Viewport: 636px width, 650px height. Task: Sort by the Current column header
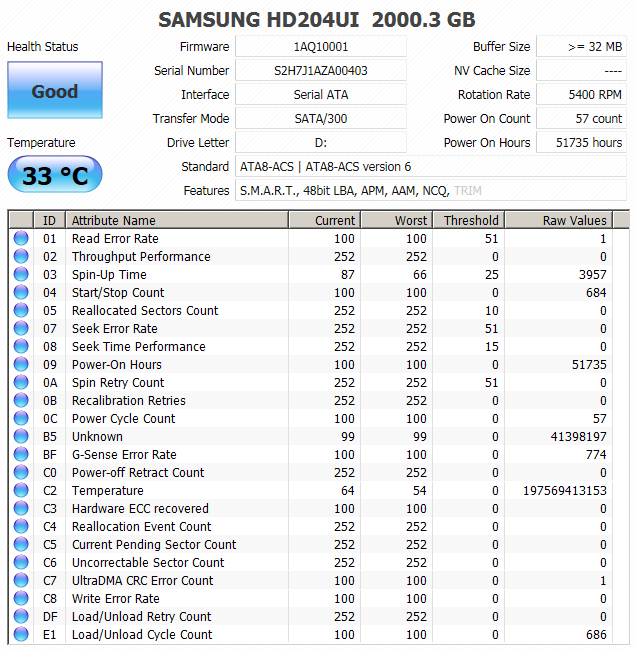pyautogui.click(x=325, y=220)
